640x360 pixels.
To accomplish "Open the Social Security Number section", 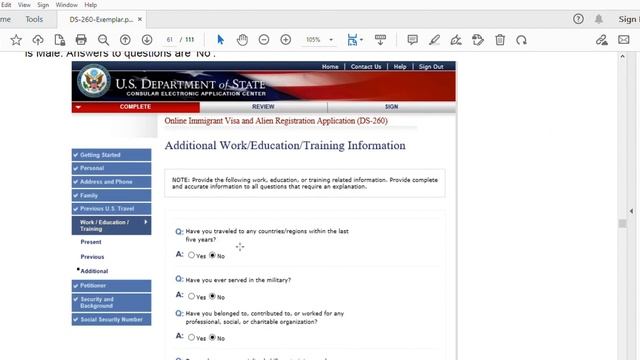I will (x=111, y=320).
